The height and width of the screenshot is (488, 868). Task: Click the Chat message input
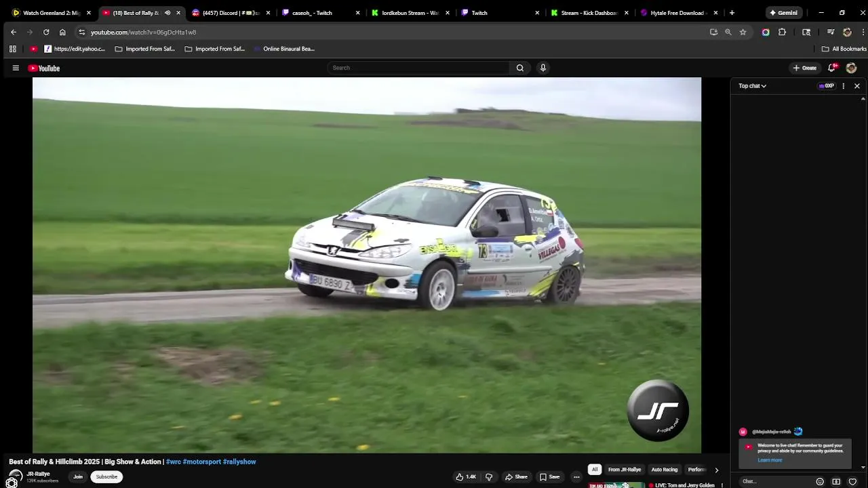pyautogui.click(x=776, y=481)
